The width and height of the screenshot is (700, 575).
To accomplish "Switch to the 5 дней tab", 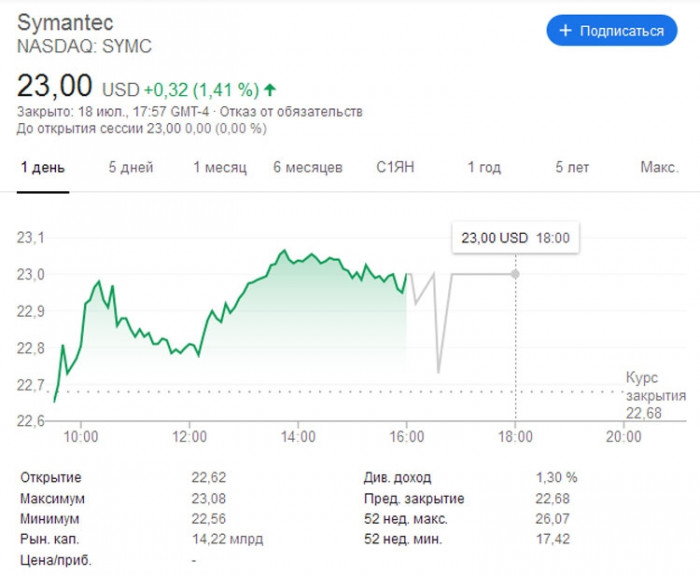I will [x=131, y=167].
